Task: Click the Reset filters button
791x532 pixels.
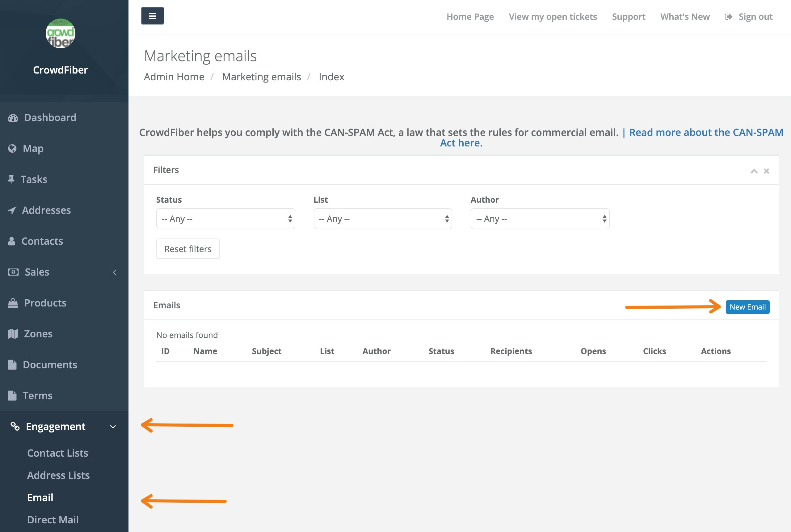Action: pyautogui.click(x=187, y=248)
